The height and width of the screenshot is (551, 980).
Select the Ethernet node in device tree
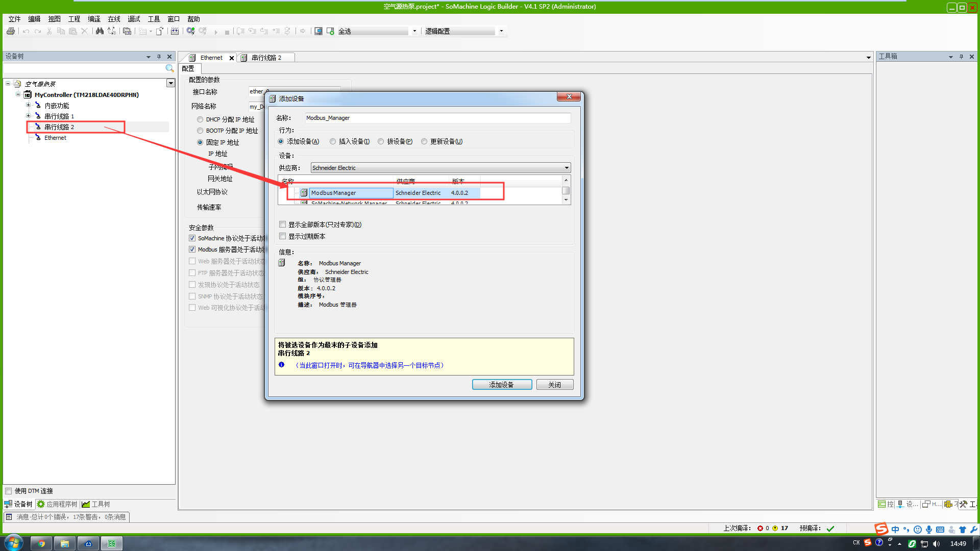tap(55, 138)
